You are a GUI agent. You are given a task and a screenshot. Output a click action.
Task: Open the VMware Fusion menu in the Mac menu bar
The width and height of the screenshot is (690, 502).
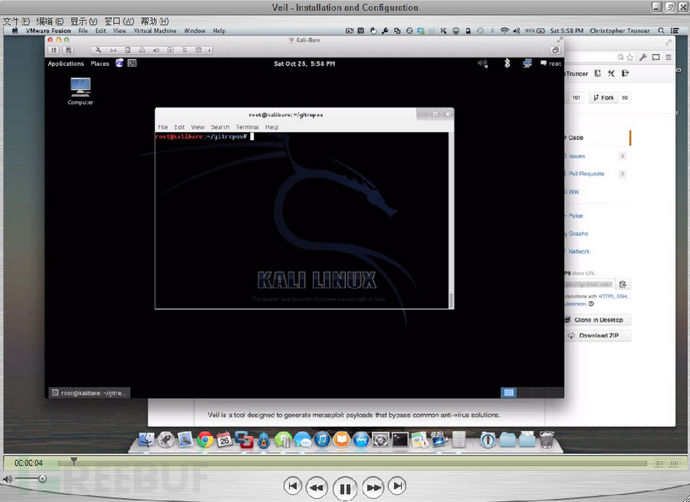(48, 31)
